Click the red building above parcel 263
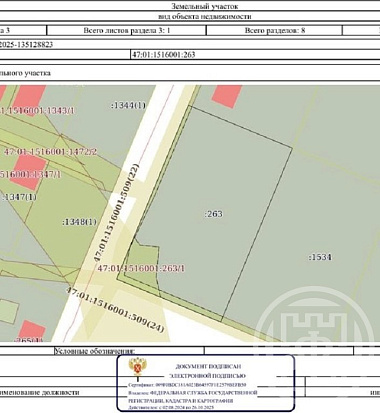Image resolution: width=380 pixels, height=413 pixels. tap(227, 96)
